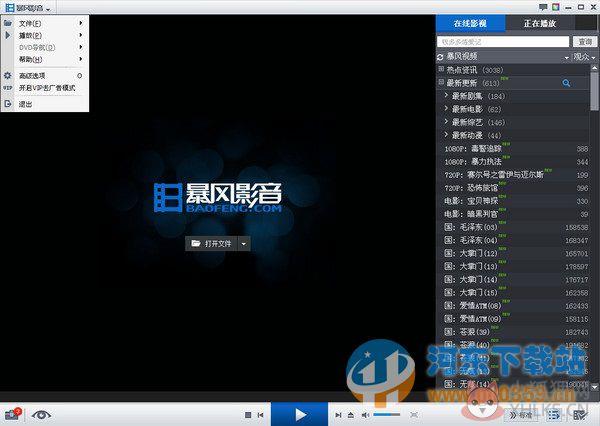
Task: Click the exit icon beside 退出
Action: tap(8, 104)
